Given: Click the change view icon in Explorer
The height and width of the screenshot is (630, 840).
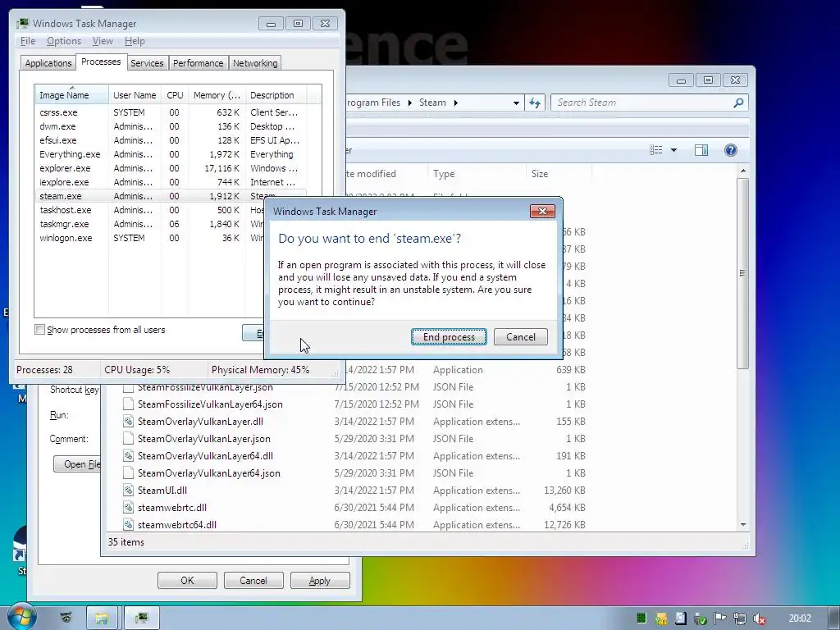Looking at the screenshot, I should click(x=655, y=150).
